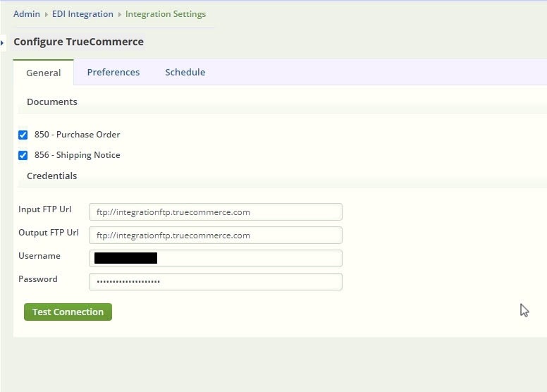Click the 850 - Purchase Order label

77,135
